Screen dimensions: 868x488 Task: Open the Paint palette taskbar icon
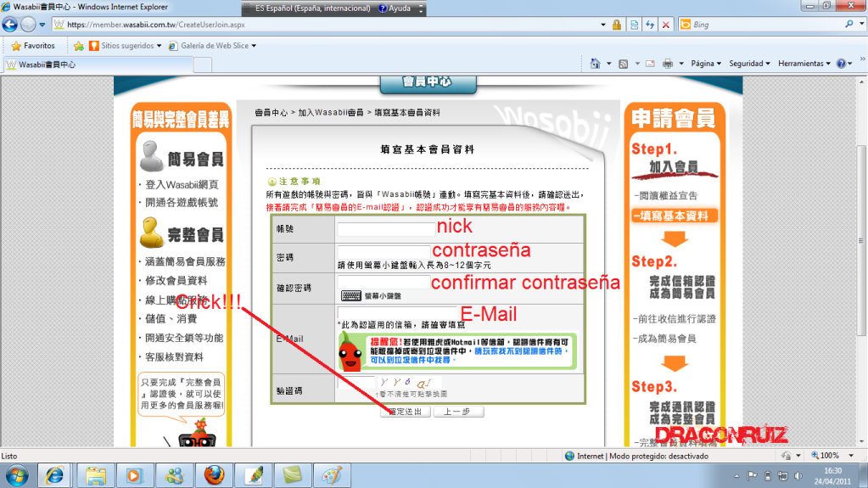[x=332, y=476]
